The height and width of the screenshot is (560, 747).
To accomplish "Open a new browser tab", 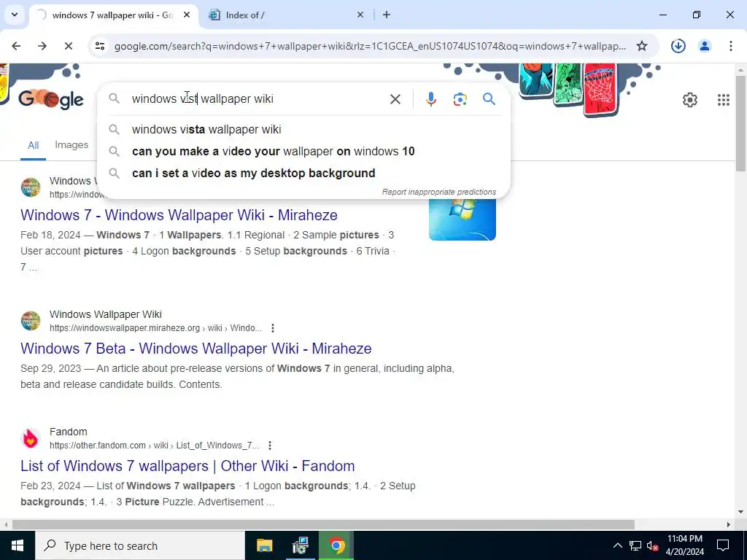I will 387,15.
